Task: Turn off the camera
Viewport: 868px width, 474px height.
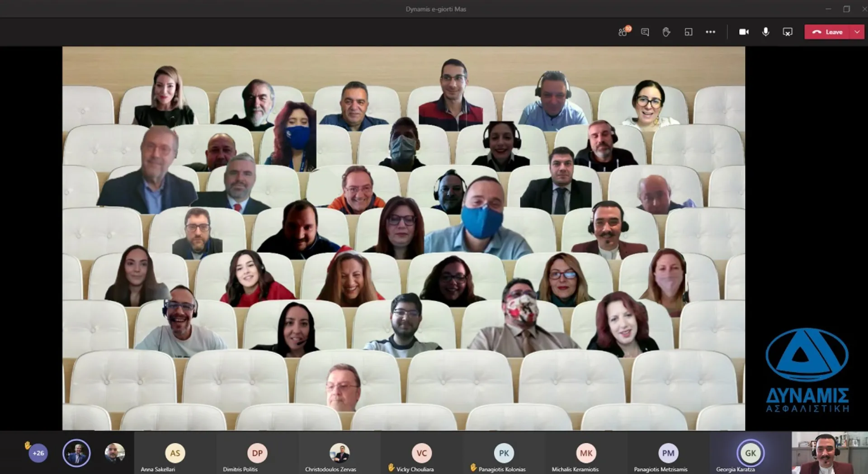Action: (744, 32)
